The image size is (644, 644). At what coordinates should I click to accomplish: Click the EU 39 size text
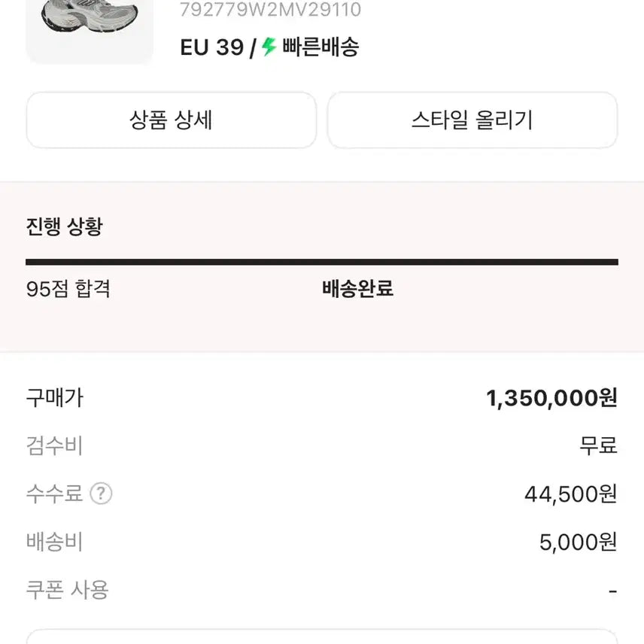pos(211,47)
